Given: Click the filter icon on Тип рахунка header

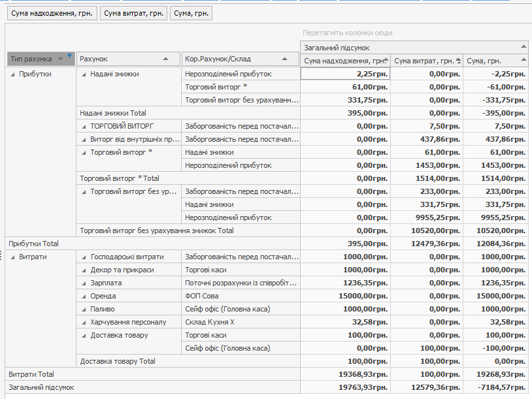Looking at the screenshot, I should (x=69, y=56).
